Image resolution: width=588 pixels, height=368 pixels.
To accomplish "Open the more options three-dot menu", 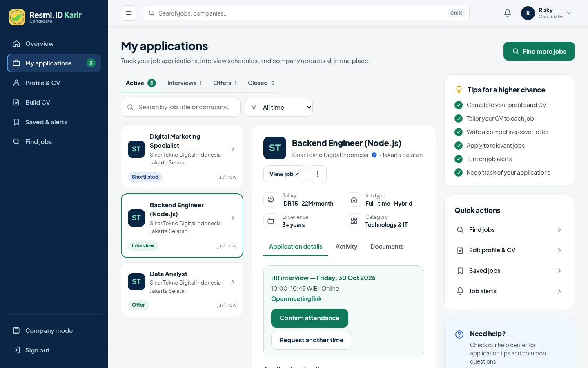I will click(x=318, y=174).
